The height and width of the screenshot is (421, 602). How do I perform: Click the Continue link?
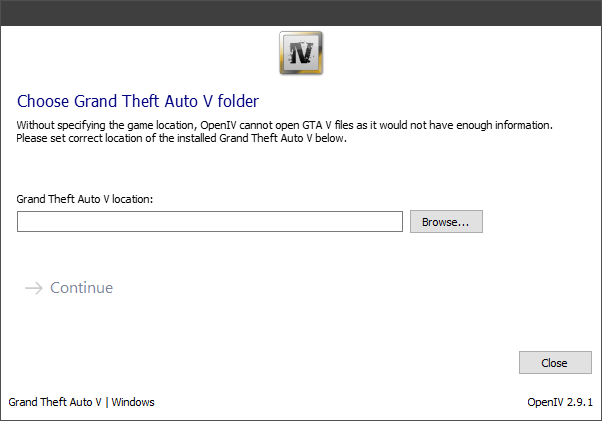pyautogui.click(x=81, y=288)
